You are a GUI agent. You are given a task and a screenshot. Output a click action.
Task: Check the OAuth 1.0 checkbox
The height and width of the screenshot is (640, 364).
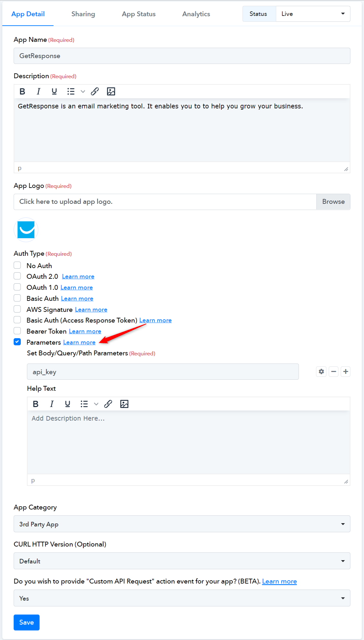(x=17, y=287)
